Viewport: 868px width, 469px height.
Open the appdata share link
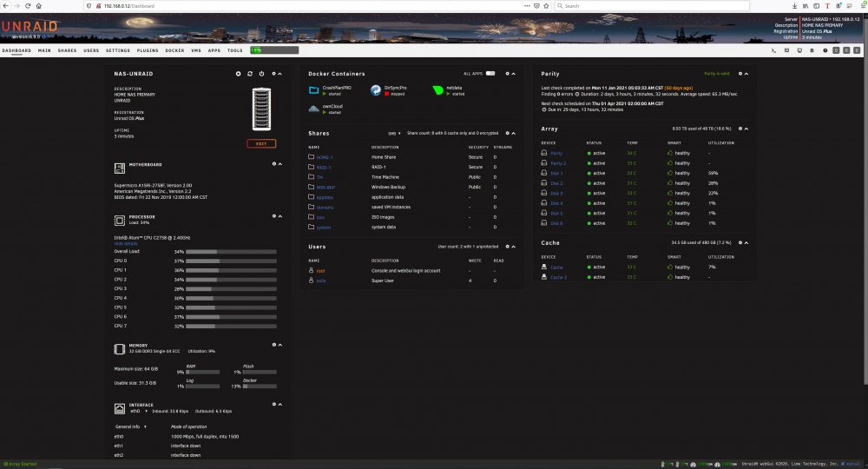tap(325, 197)
